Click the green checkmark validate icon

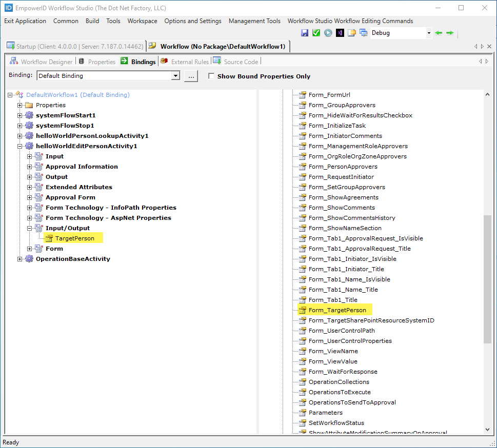click(316, 33)
